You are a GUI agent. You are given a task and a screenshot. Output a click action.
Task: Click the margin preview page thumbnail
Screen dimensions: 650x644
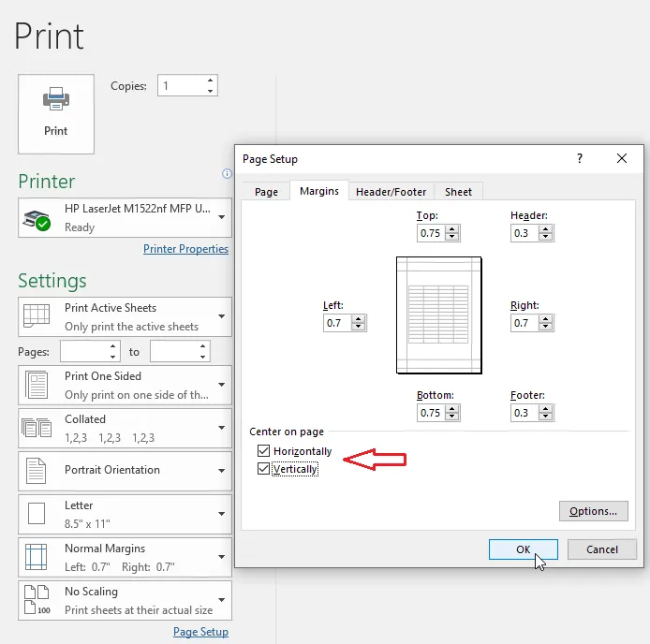tap(439, 315)
